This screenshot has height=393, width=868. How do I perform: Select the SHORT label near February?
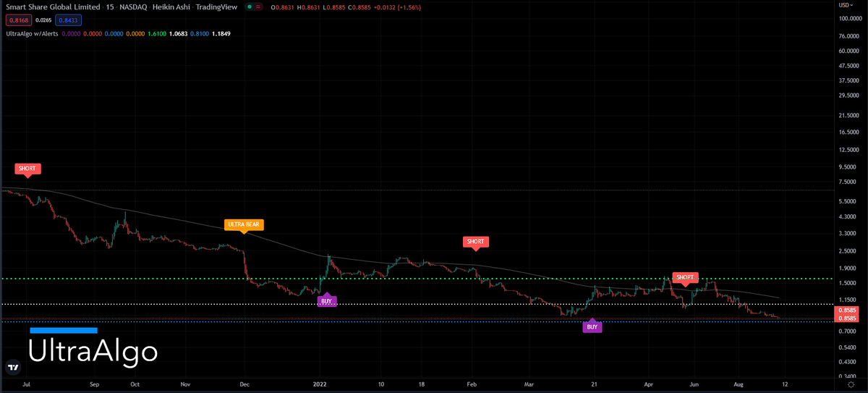476,242
